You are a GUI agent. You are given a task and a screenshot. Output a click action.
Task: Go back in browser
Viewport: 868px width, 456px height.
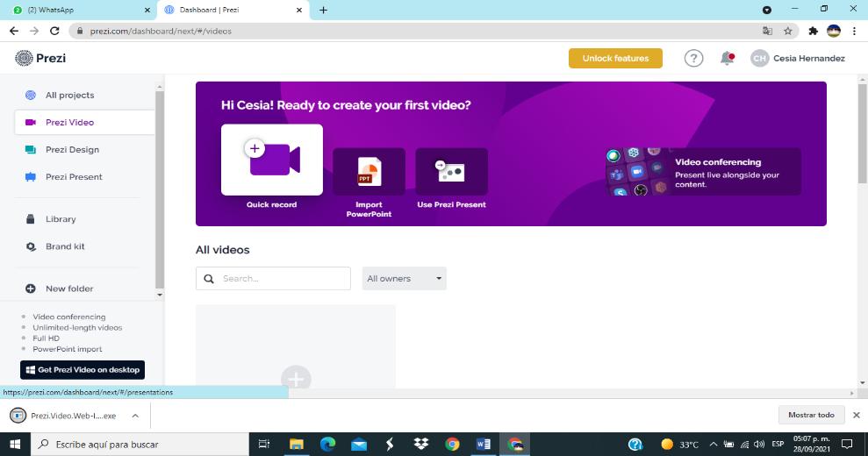click(x=14, y=31)
